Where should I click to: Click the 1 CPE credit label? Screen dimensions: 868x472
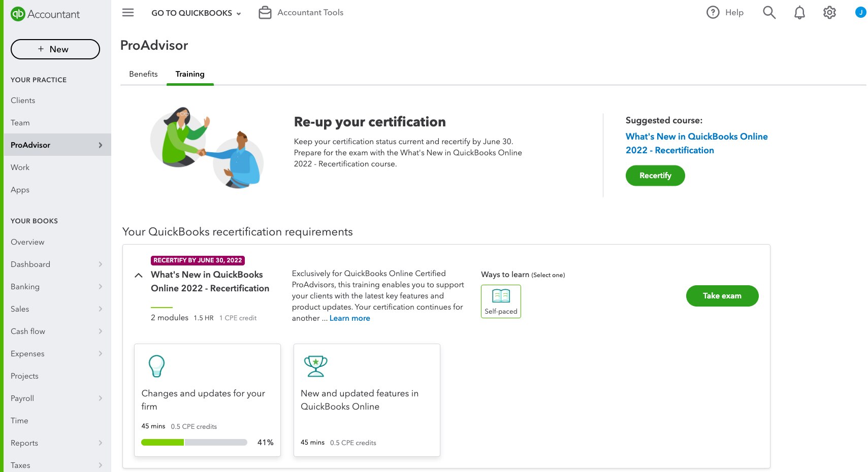click(x=238, y=318)
